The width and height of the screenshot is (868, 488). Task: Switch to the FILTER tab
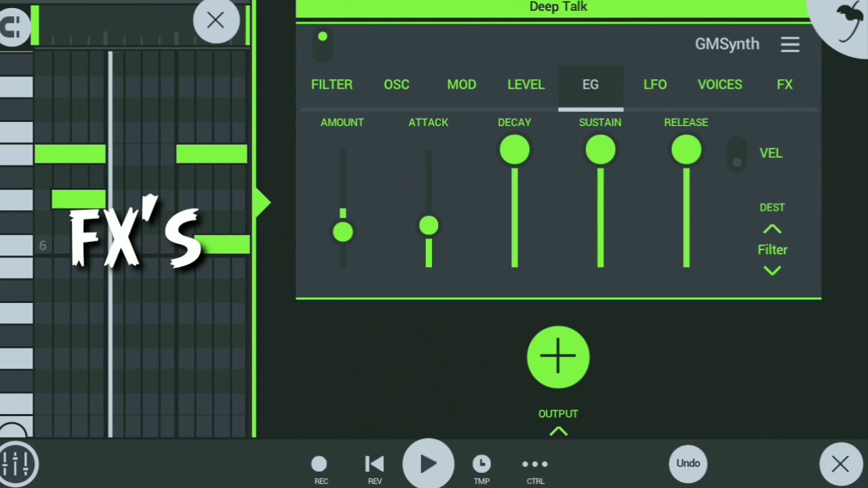[332, 85]
